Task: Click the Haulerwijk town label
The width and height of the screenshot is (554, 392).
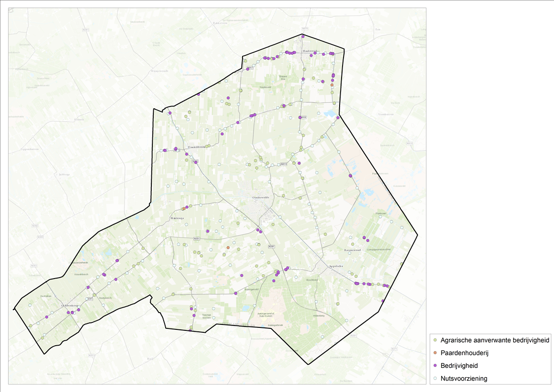Action: (309, 51)
